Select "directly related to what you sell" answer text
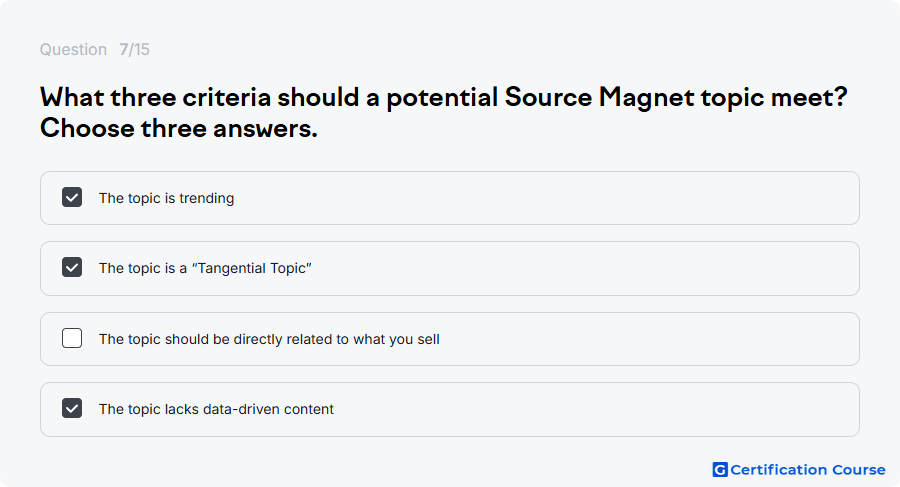 (x=269, y=339)
